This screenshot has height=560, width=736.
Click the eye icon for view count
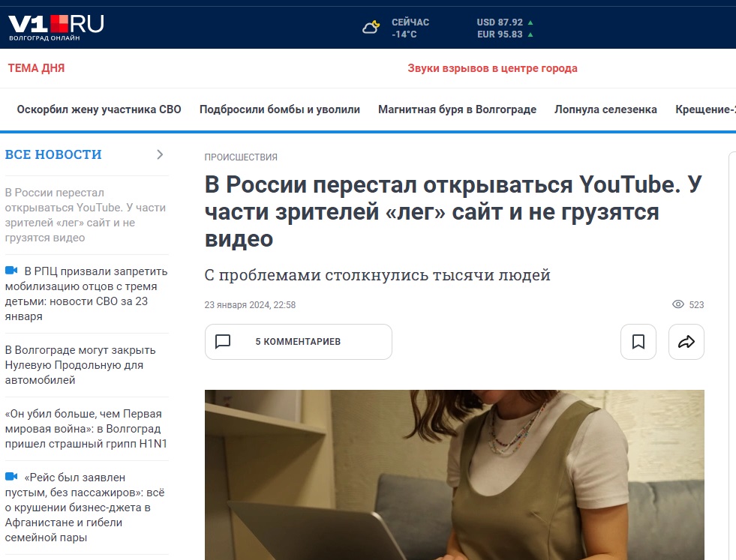[677, 304]
